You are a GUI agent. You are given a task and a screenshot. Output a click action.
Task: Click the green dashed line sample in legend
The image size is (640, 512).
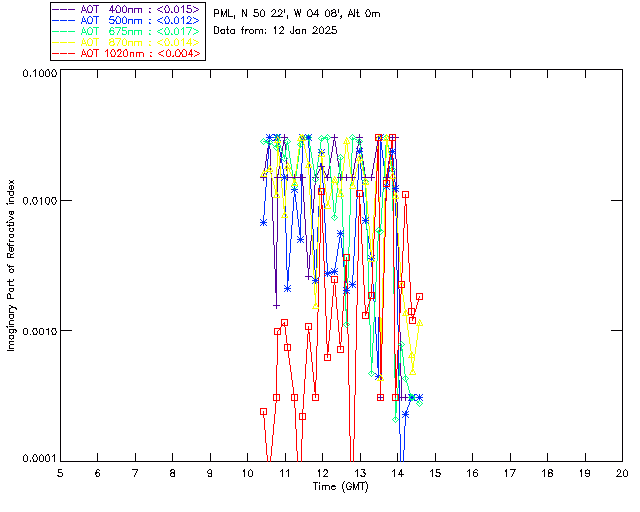coord(64,31)
